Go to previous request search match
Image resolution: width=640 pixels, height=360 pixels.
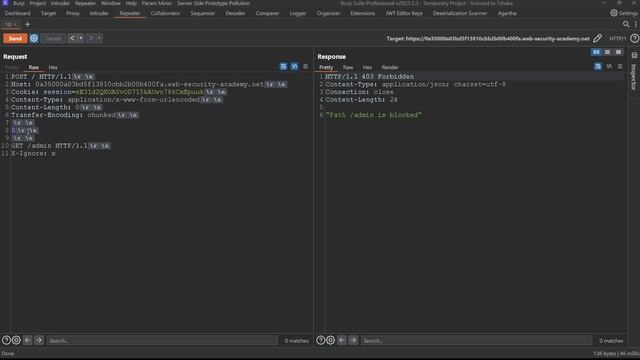click(27, 340)
